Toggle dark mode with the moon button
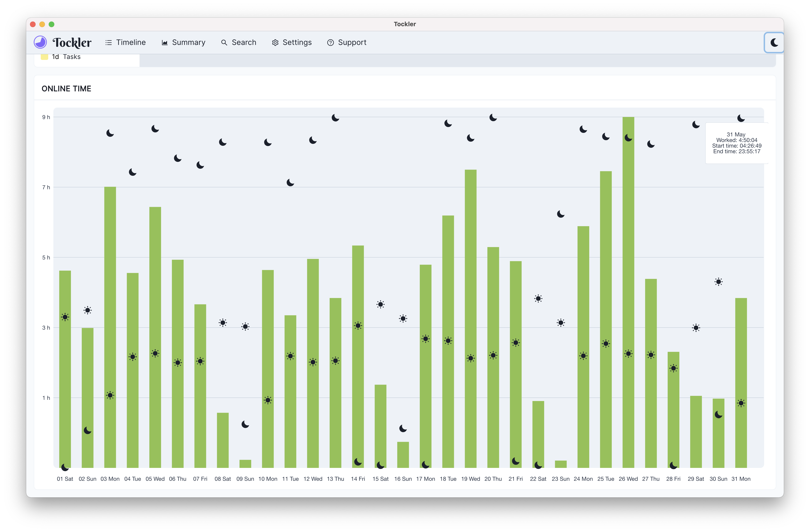The image size is (810, 532). (x=774, y=43)
